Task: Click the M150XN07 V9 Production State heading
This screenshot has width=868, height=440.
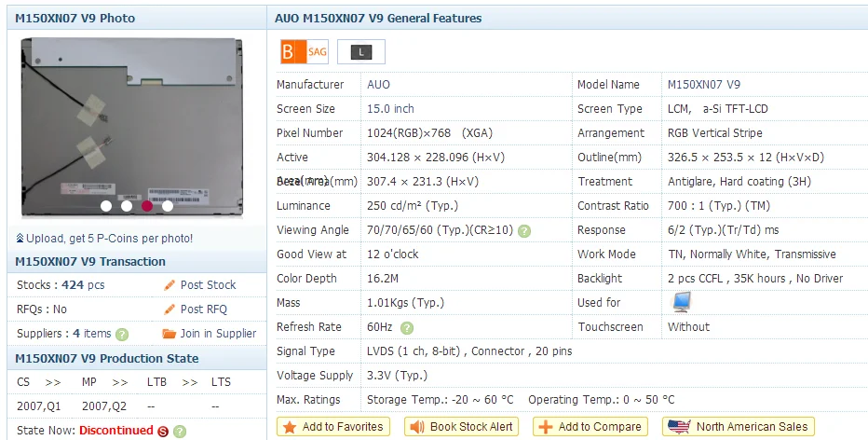Action: 107,359
